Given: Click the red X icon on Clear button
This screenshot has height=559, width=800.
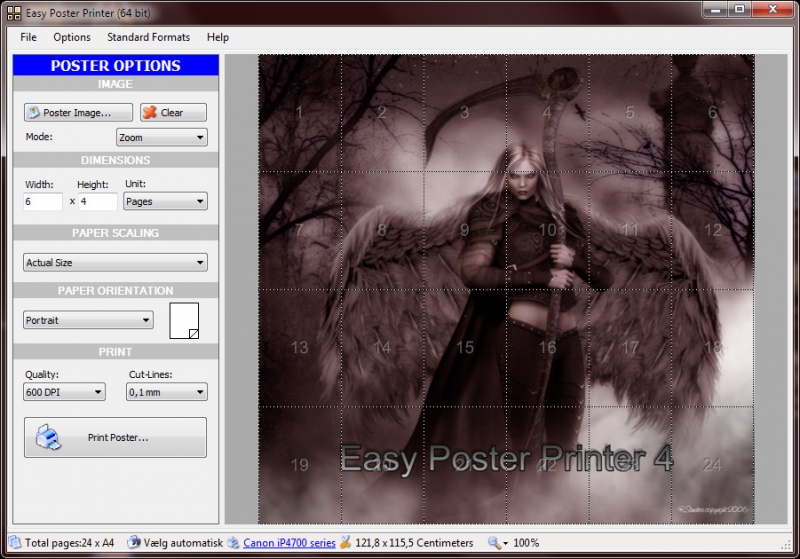Looking at the screenshot, I should pos(149,112).
